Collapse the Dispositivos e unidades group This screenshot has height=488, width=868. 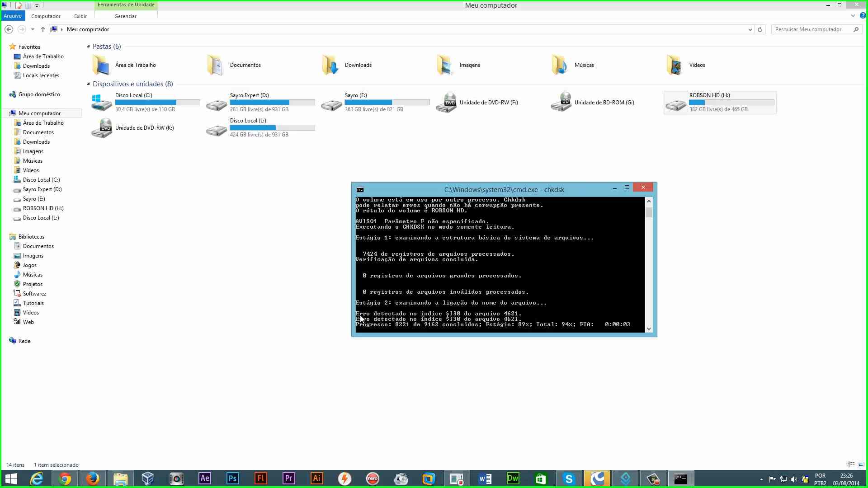(x=89, y=84)
